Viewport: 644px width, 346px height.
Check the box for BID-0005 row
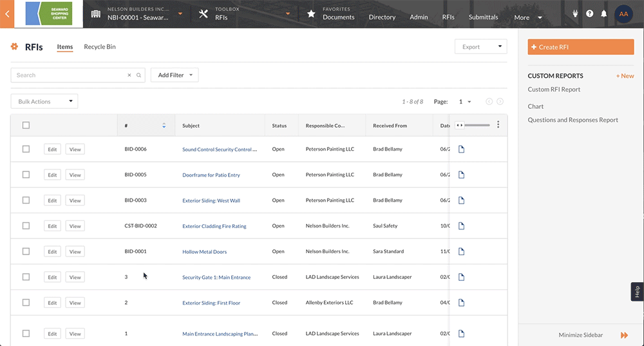[26, 175]
